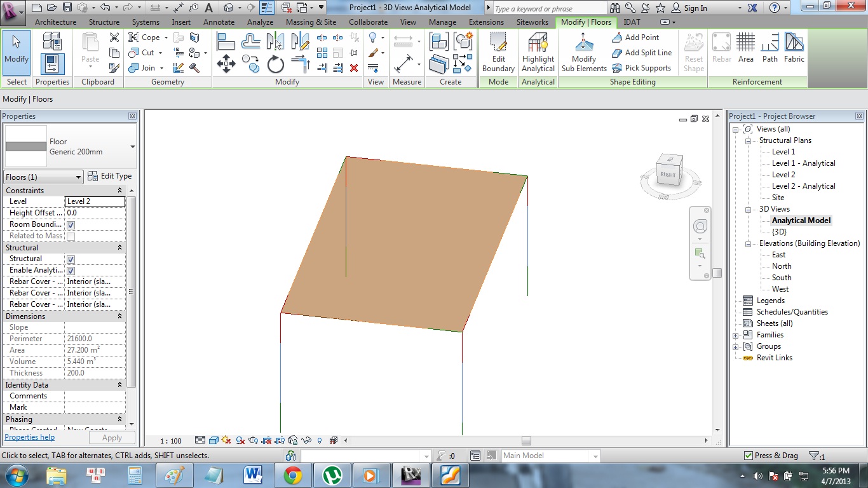Screen dimensions: 868x488
Task: Toggle Enable Analytical Model checkbox
Action: [71, 271]
